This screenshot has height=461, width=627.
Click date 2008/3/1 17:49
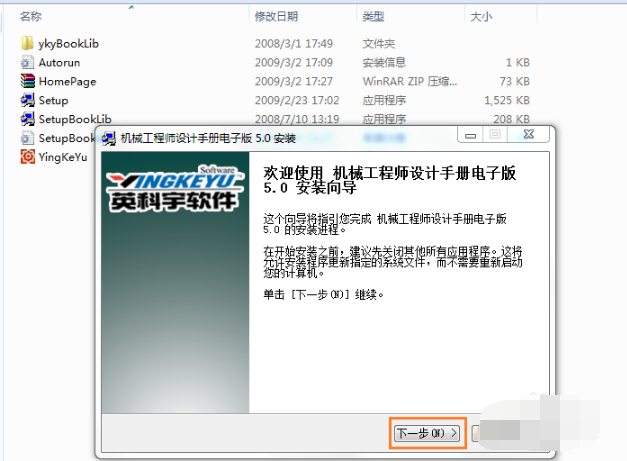[294, 44]
